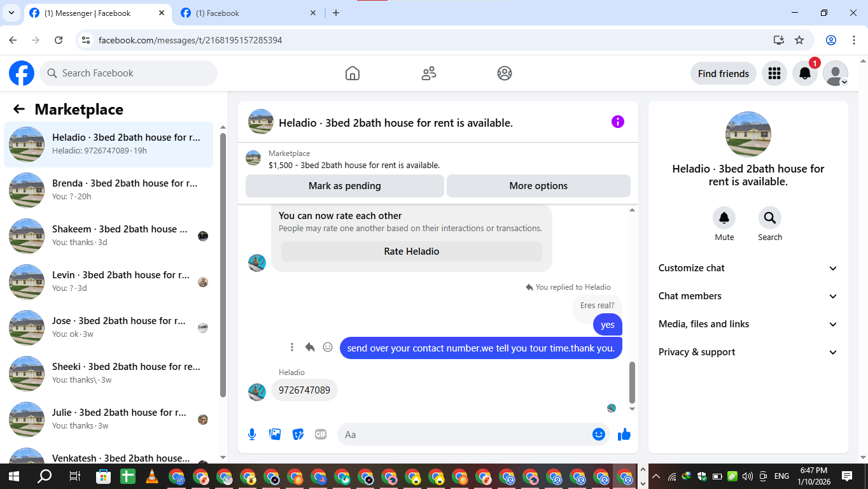Click the Search Facebook field
Image resolution: width=868 pixels, height=489 pixels.
coord(129,73)
